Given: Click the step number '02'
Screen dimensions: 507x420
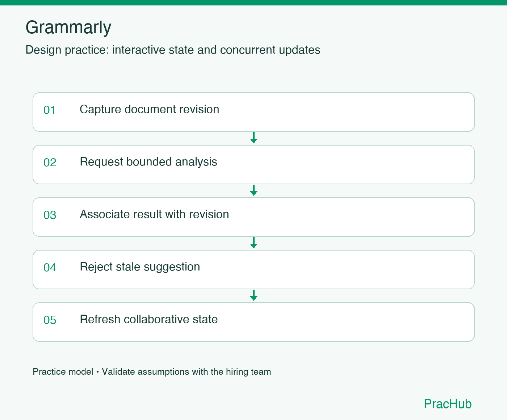Looking at the screenshot, I should [50, 163].
